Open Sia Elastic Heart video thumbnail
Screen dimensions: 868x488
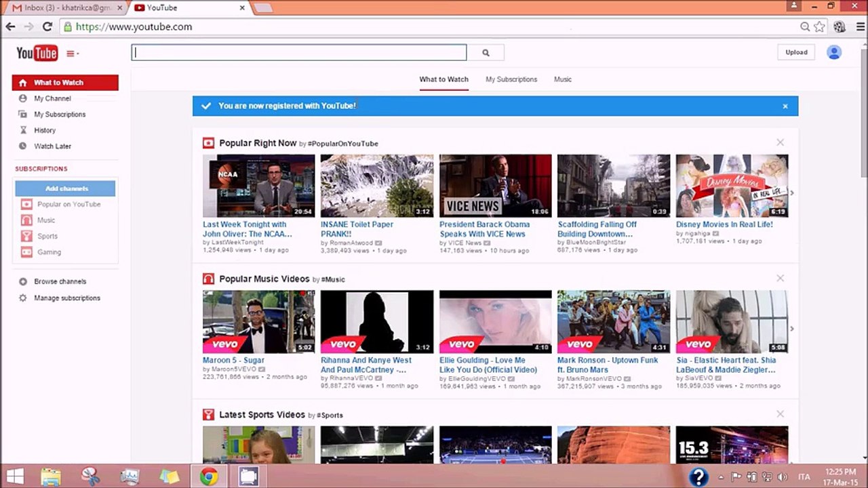pyautogui.click(x=732, y=321)
